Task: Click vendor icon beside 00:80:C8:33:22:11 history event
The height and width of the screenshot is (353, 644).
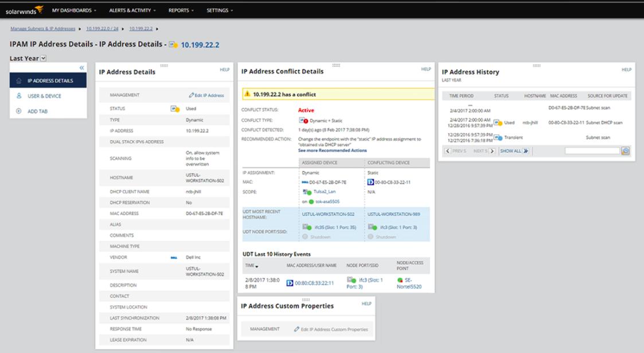Action: click(290, 283)
